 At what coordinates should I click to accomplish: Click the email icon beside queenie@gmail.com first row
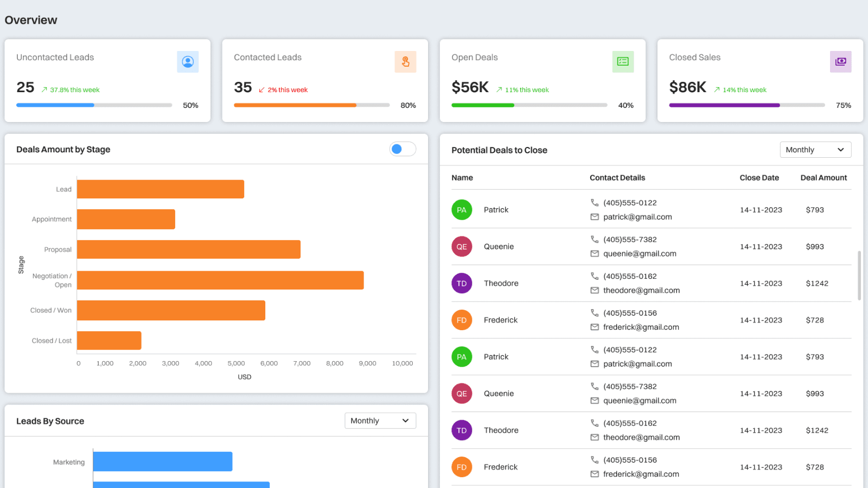pos(595,254)
